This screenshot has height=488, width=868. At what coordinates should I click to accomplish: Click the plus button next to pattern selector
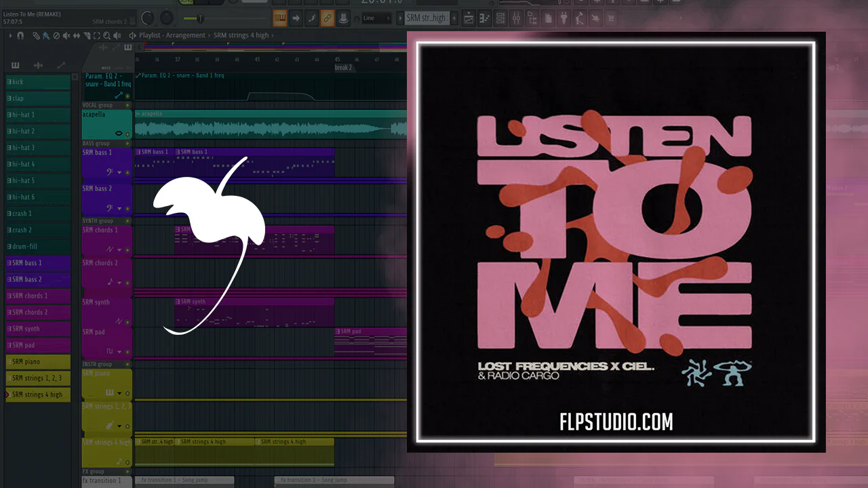coord(454,18)
